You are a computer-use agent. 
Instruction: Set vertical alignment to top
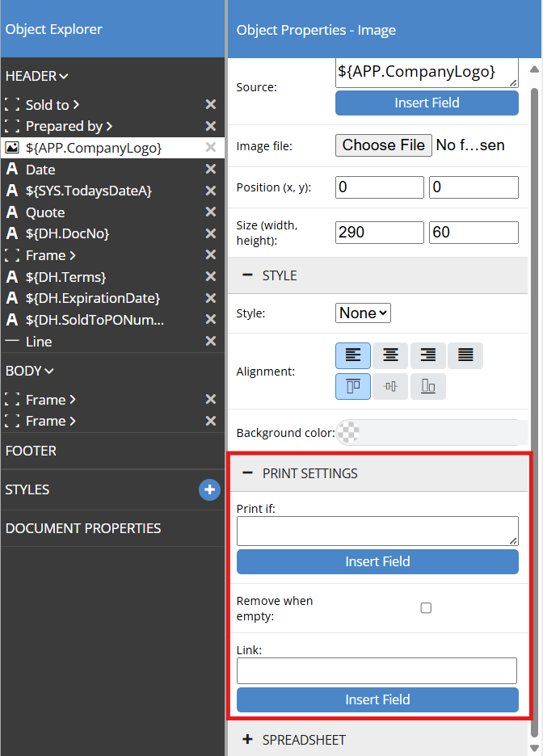(353, 387)
